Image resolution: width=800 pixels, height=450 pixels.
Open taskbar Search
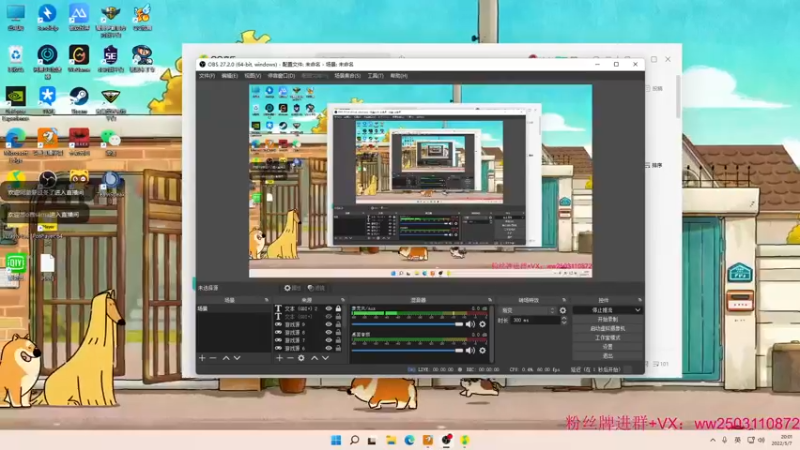[x=354, y=440]
